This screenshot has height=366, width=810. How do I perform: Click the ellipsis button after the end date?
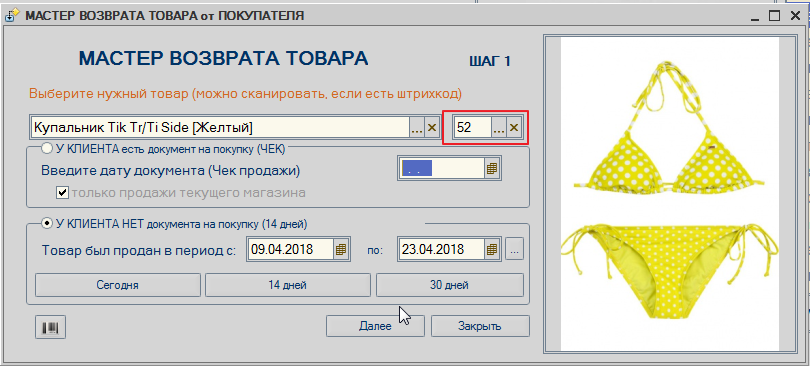[514, 249]
